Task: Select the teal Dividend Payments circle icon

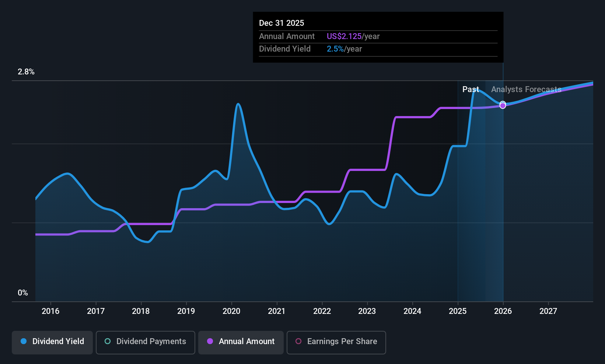Action: tap(107, 342)
